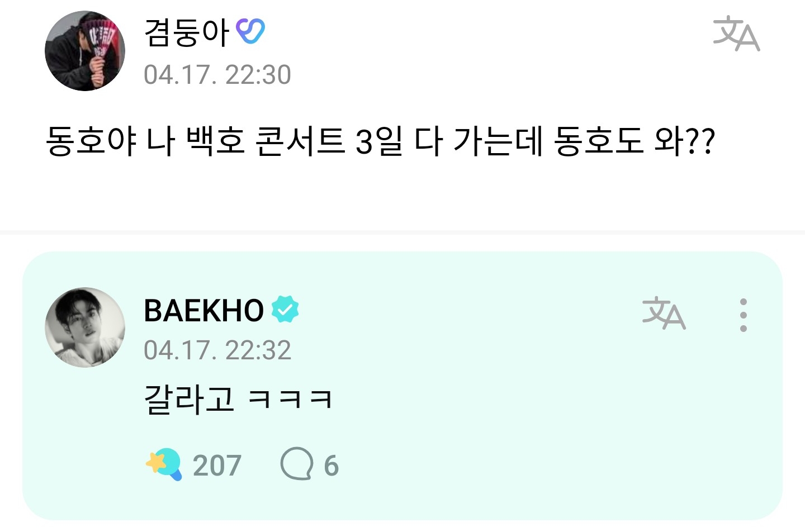Open 겸둥아's profile picture
Image resolution: width=805 pixels, height=532 pixels.
(85, 51)
